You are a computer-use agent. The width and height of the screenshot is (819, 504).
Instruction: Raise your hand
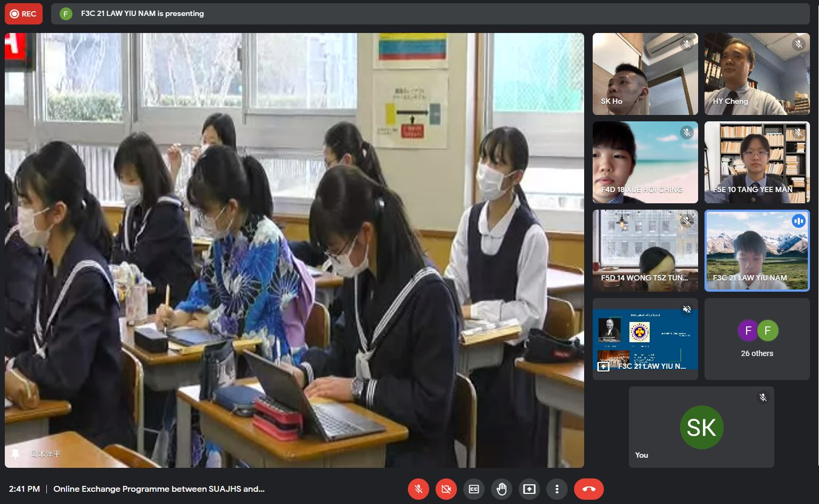[502, 489]
